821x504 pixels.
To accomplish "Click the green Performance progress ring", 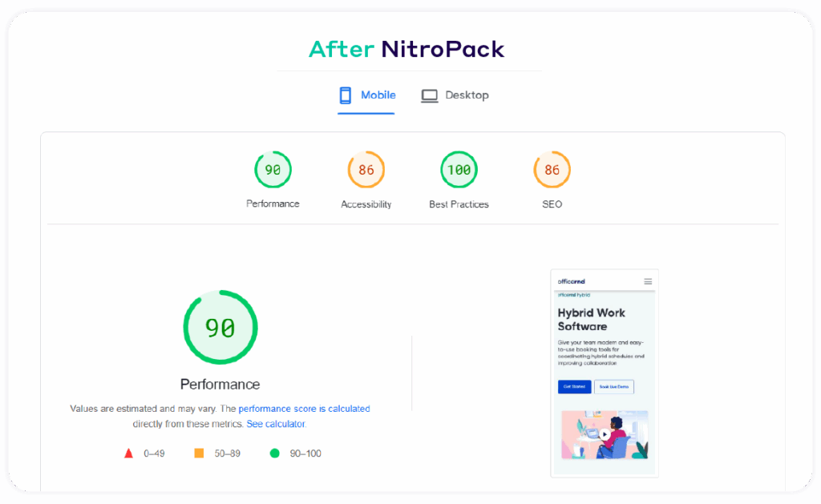I will pyautogui.click(x=220, y=327).
